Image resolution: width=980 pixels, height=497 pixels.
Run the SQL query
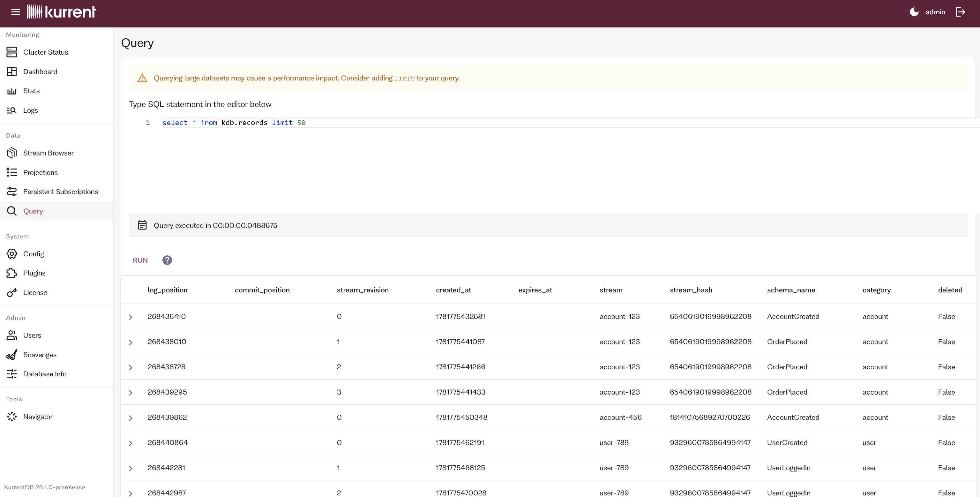click(x=140, y=260)
